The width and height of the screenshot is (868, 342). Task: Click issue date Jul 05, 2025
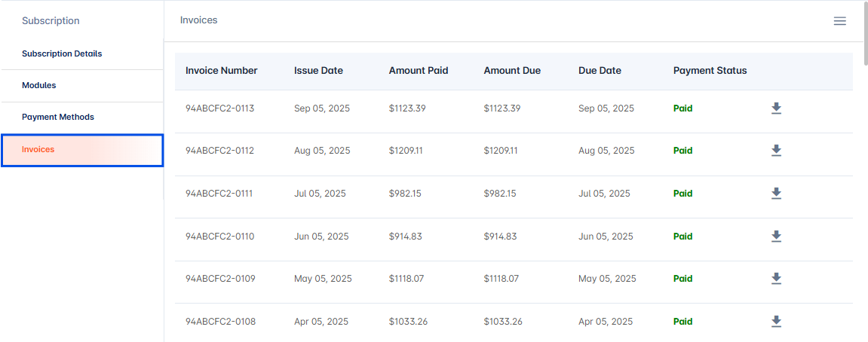coord(320,193)
